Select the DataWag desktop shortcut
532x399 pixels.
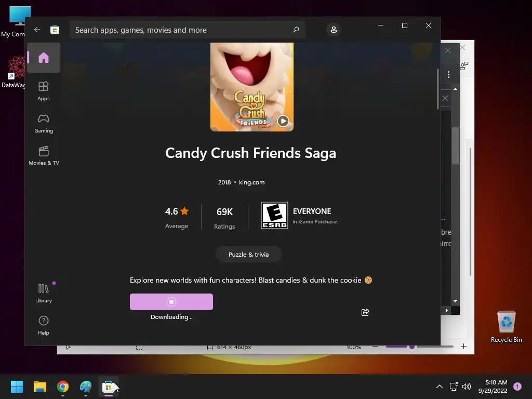point(14,72)
